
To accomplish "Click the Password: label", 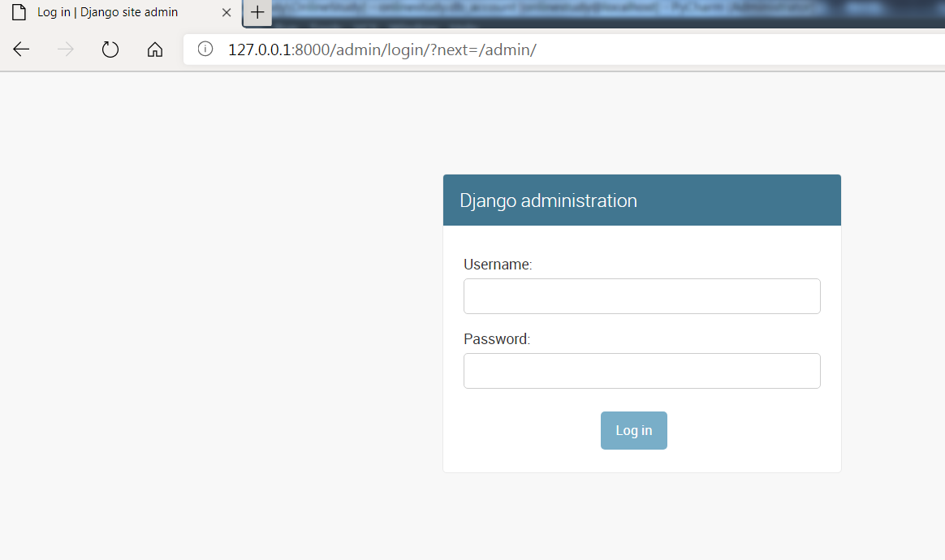I will point(497,339).
